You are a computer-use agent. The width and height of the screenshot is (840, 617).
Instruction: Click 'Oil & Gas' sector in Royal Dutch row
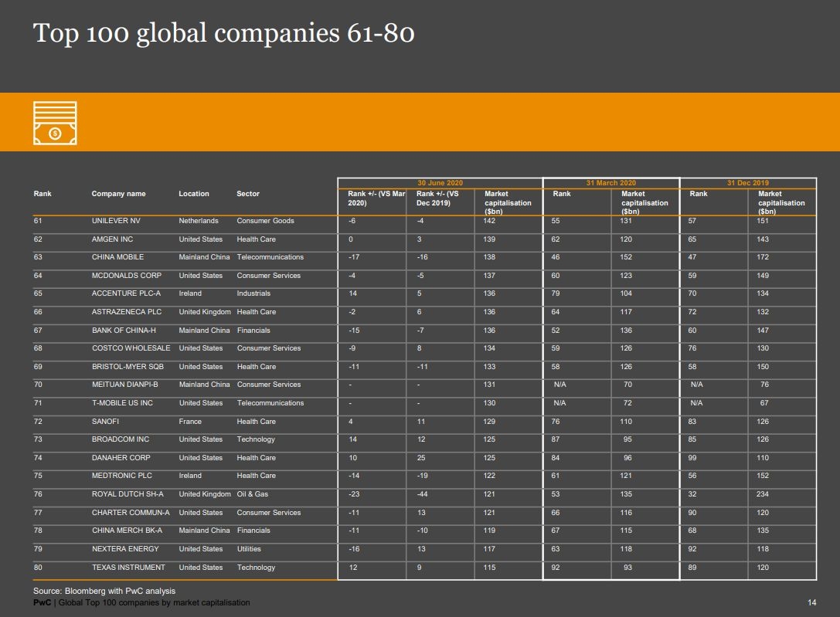253,494
